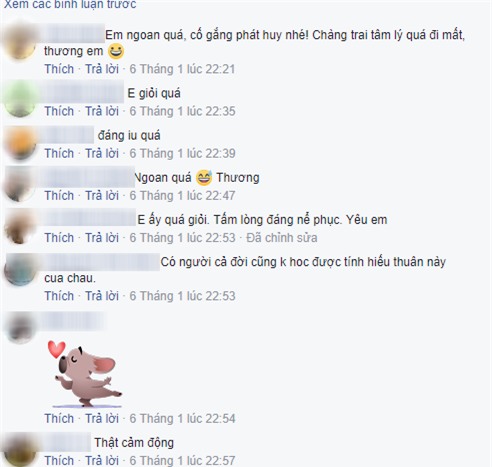492x467 pixels.
Task: Open timestamp '6 Tháng 1 lúc 22:47'
Action: [x=182, y=195]
